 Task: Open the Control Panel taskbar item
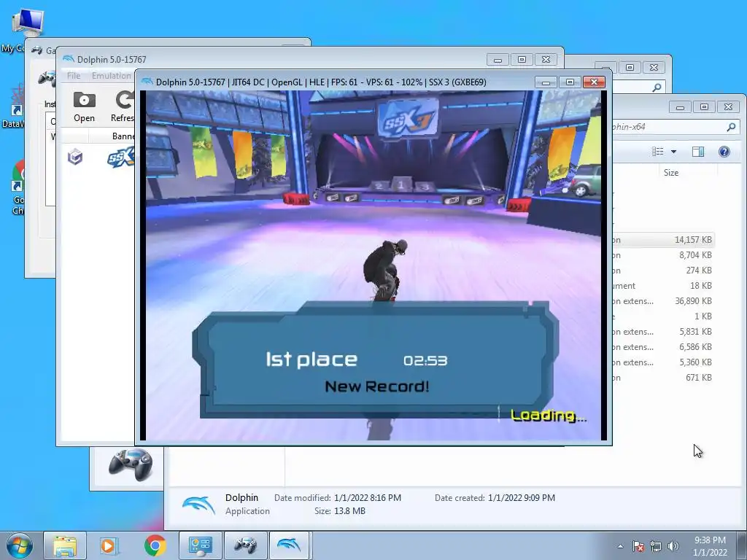point(200,545)
